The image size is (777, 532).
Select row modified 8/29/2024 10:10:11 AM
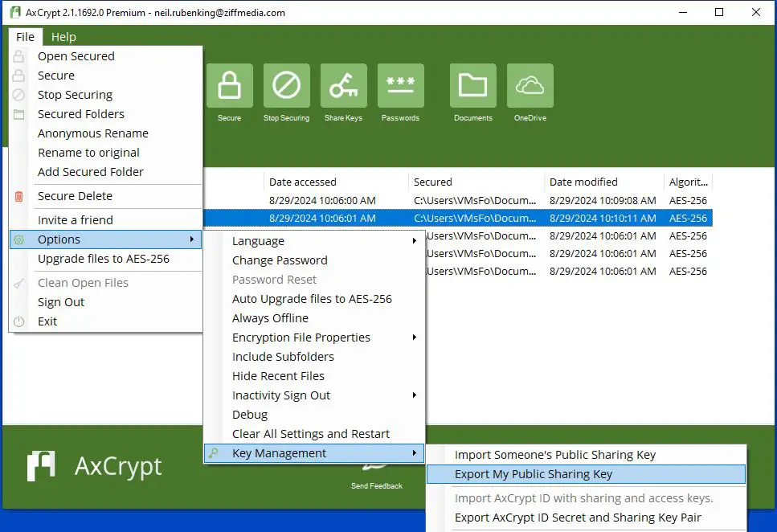(x=458, y=218)
